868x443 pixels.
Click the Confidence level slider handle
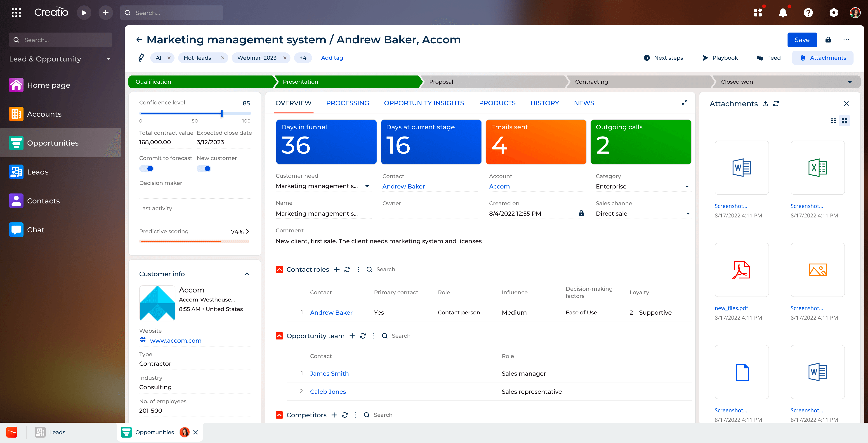pos(222,113)
